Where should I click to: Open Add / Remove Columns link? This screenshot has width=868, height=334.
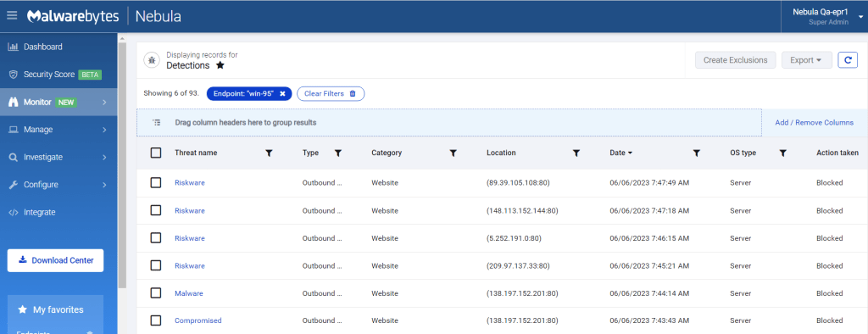[x=814, y=122]
